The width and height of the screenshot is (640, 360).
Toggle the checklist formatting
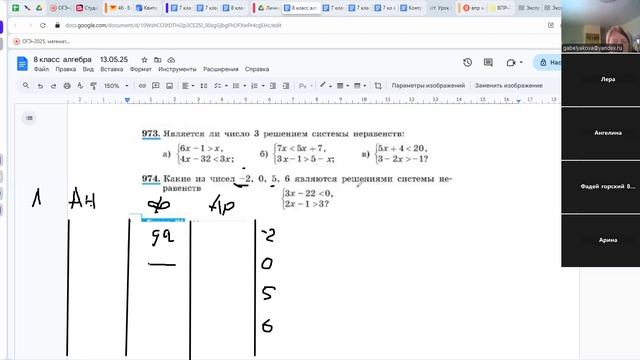pos(218,86)
